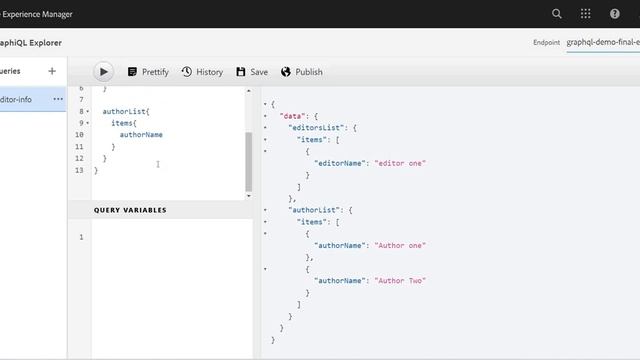Open the Help menu icon
This screenshot has width=640, height=360.
tap(615, 14)
